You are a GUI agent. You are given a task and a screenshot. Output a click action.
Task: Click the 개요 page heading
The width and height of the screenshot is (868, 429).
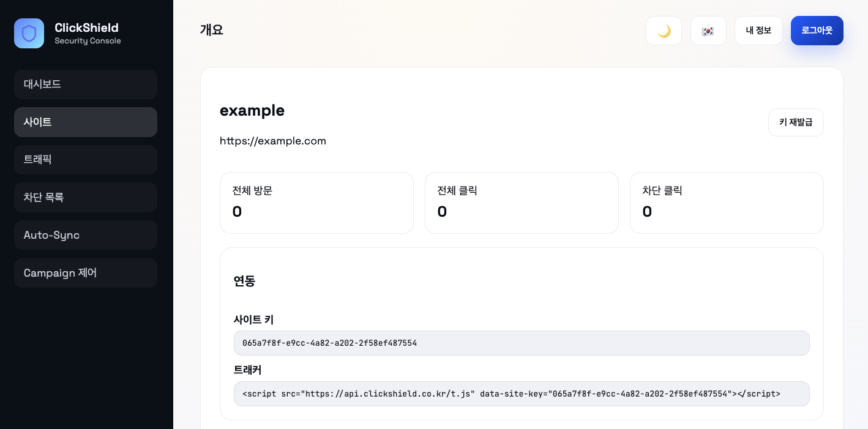coord(212,30)
